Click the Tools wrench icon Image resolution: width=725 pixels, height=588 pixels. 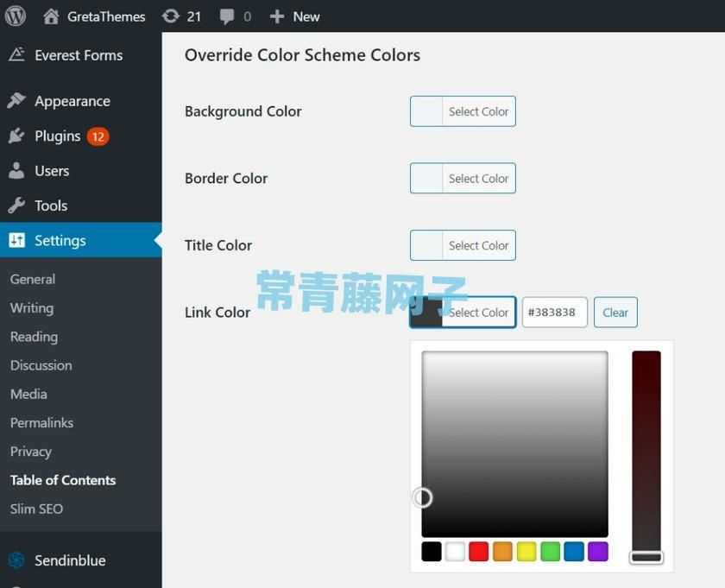[16, 205]
